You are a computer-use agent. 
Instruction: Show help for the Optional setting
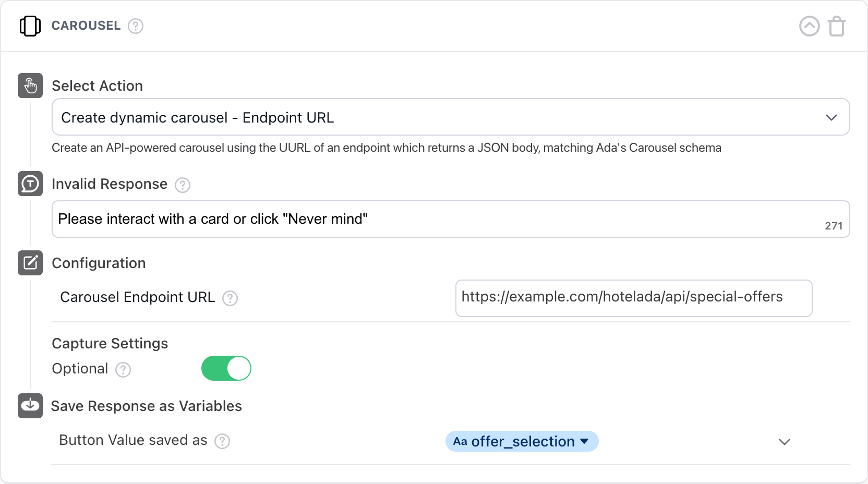[123, 370]
